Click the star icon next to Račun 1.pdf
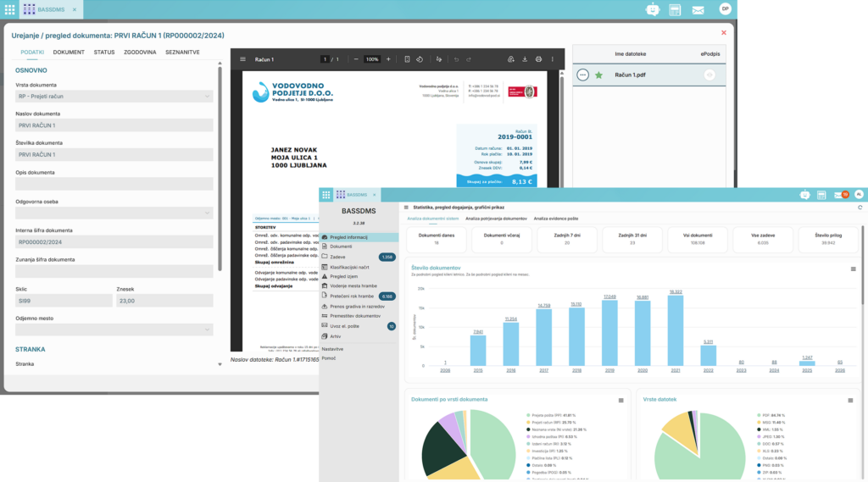868x482 pixels. point(599,75)
